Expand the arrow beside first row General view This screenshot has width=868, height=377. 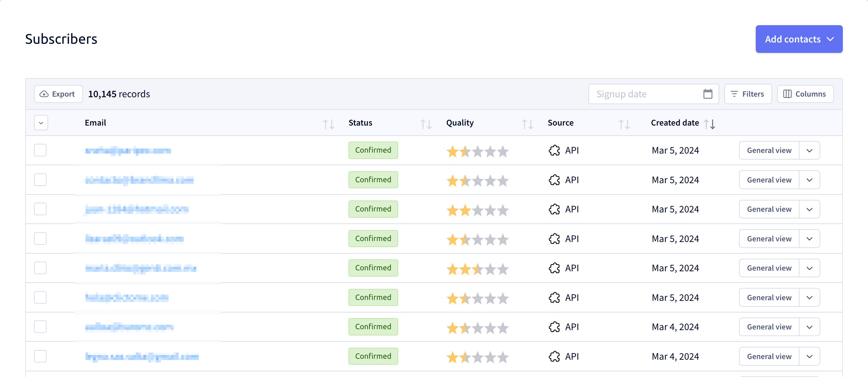[x=809, y=150]
